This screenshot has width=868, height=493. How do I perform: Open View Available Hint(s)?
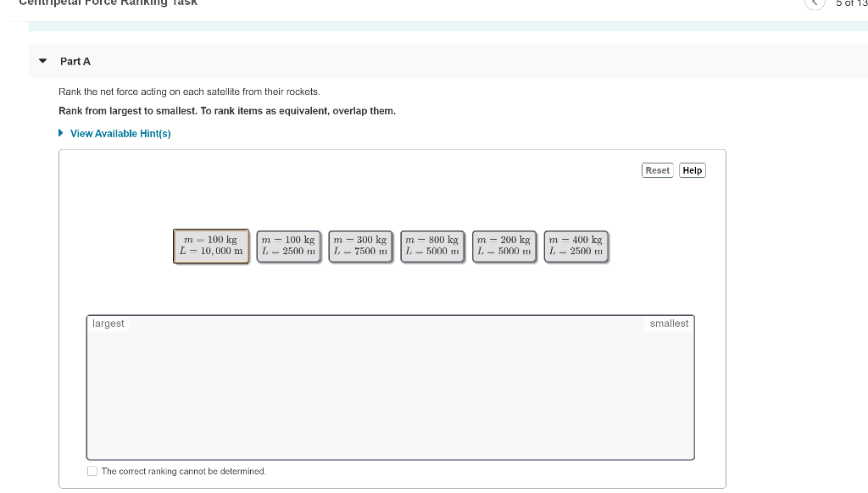tap(120, 133)
